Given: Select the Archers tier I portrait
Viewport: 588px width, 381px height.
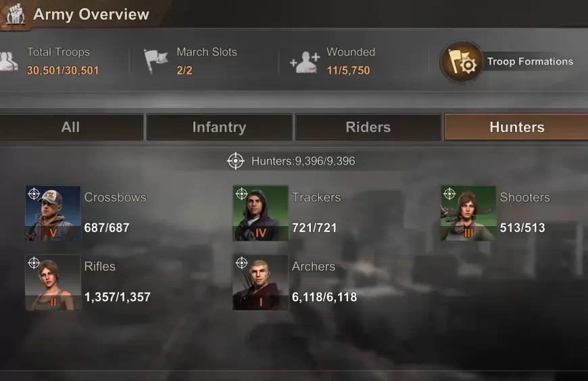Looking at the screenshot, I should pos(261,282).
